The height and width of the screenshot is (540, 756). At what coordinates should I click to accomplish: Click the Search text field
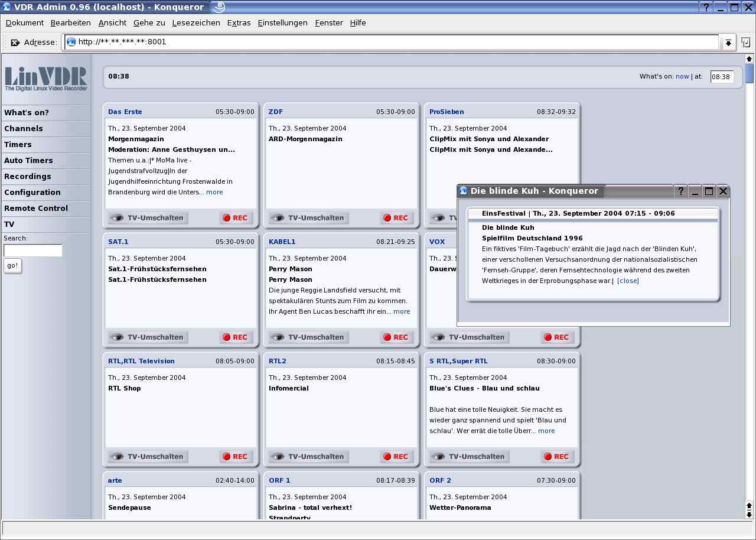point(33,251)
